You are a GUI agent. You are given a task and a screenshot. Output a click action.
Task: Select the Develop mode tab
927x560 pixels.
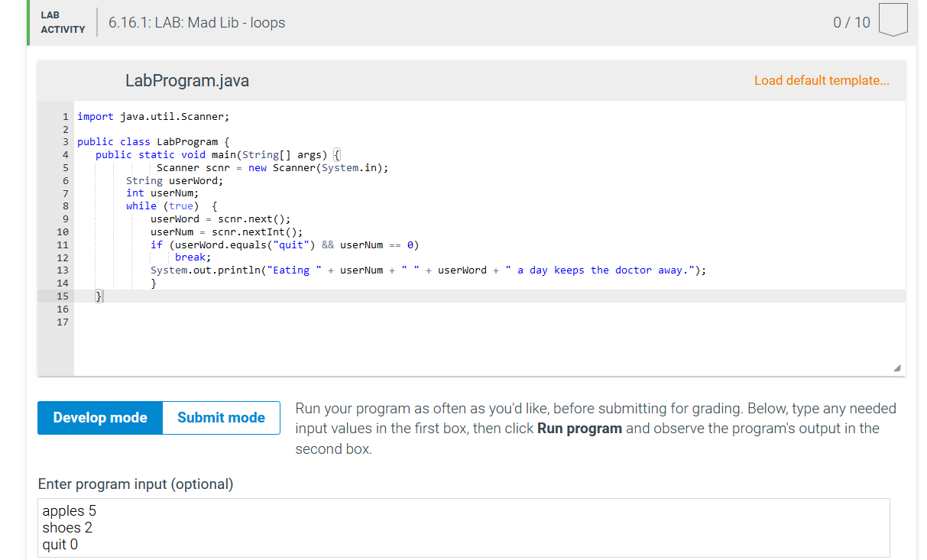(x=99, y=418)
